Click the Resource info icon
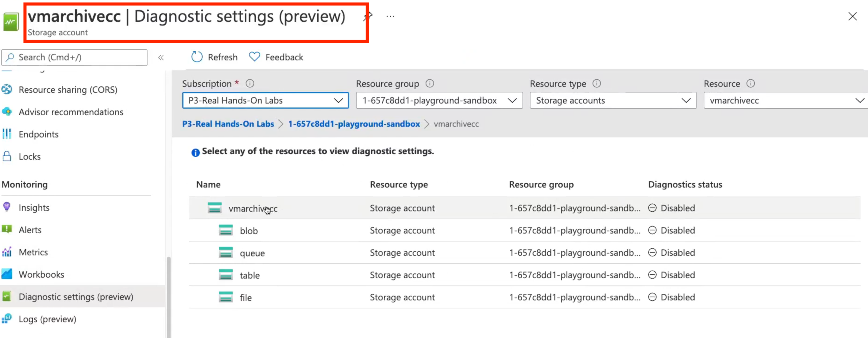Image resolution: width=868 pixels, height=338 pixels. tap(751, 83)
